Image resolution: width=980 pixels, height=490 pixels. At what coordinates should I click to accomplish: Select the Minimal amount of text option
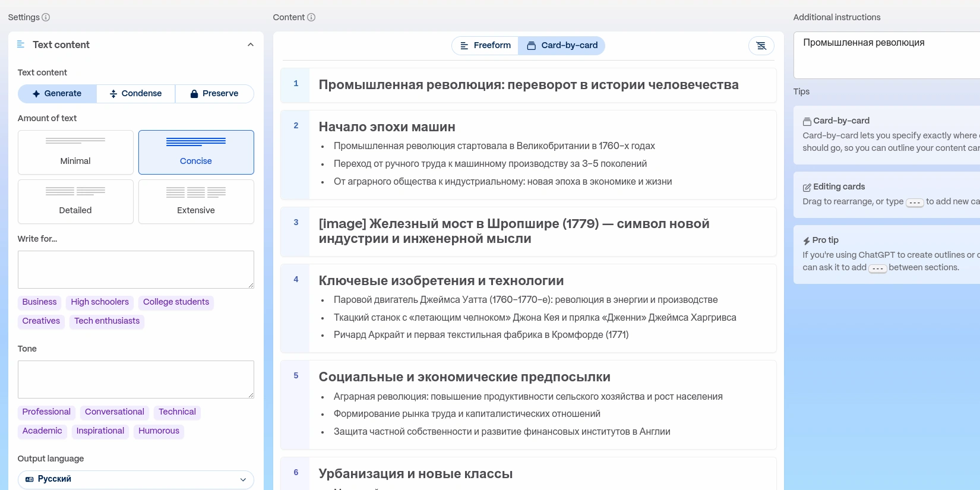pyautogui.click(x=75, y=153)
